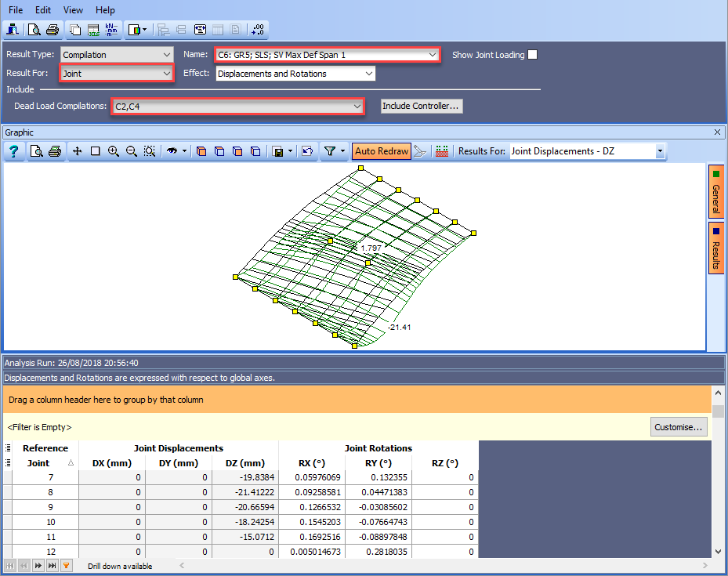The image size is (728, 576).
Task: Click the DZ (mm) column header
Action: pyautogui.click(x=245, y=462)
